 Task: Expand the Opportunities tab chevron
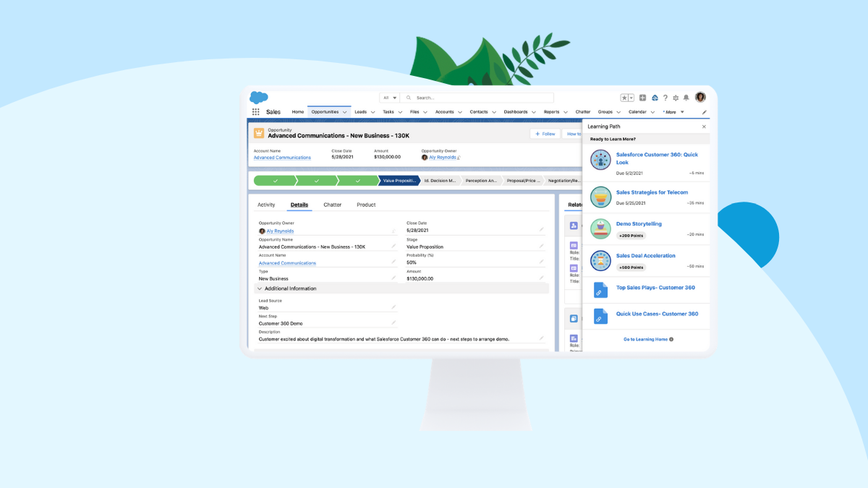[345, 112]
